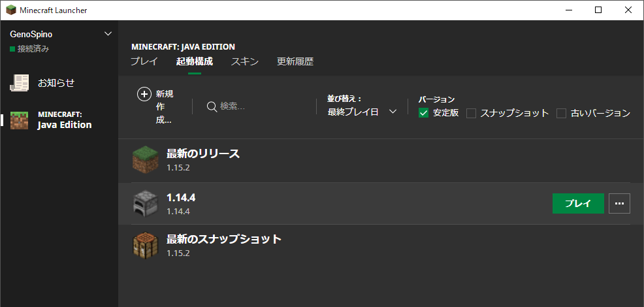
Task: Select MINECRAFT: Java Edition sidebar label
Action: tap(65, 120)
